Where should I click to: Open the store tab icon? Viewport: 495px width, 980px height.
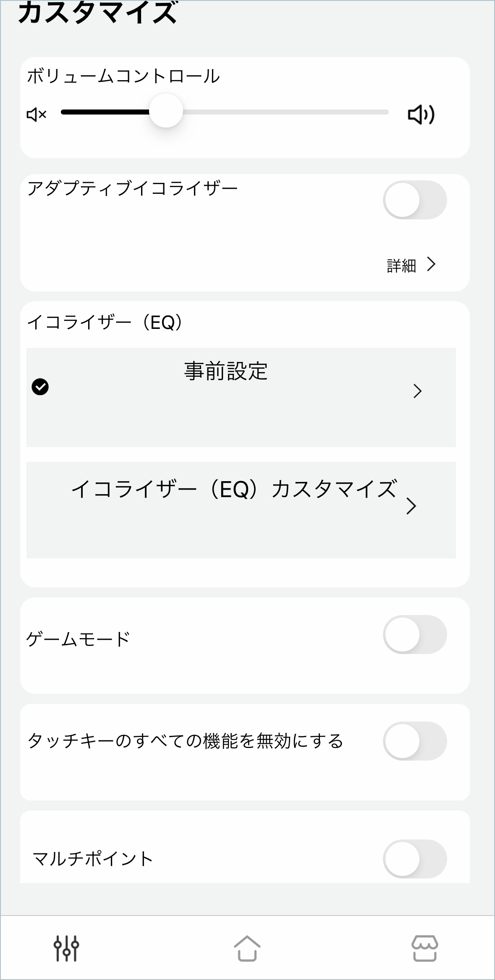(425, 948)
